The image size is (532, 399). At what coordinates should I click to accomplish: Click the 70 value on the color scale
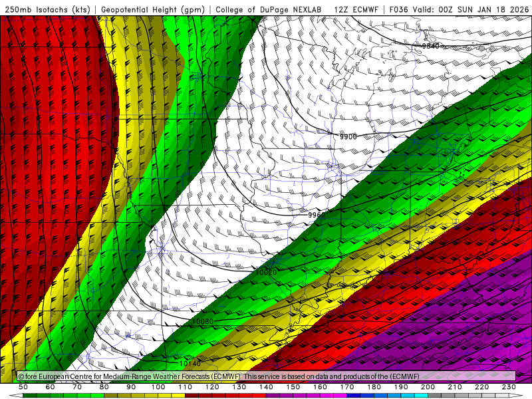(77, 387)
